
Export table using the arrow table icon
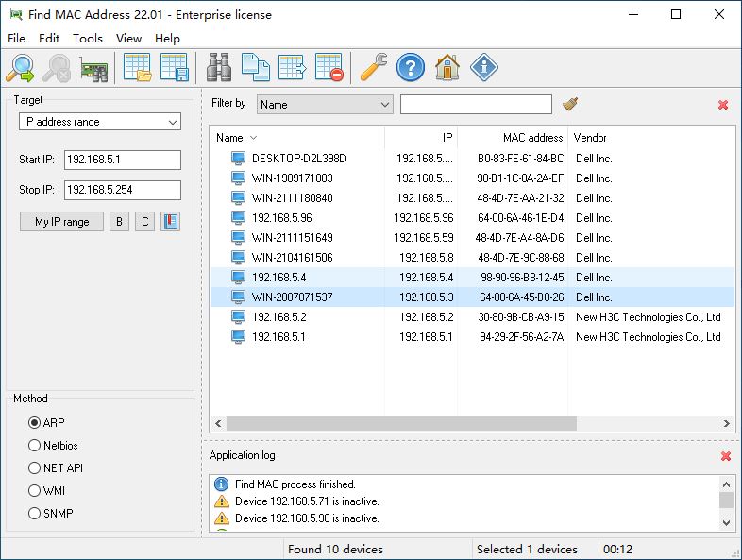293,68
